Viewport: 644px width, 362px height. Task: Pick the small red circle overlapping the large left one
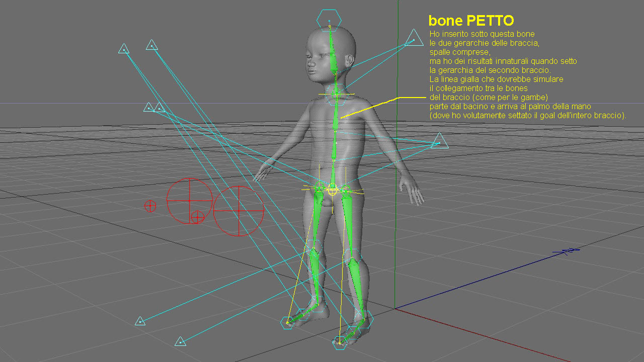[x=198, y=217]
